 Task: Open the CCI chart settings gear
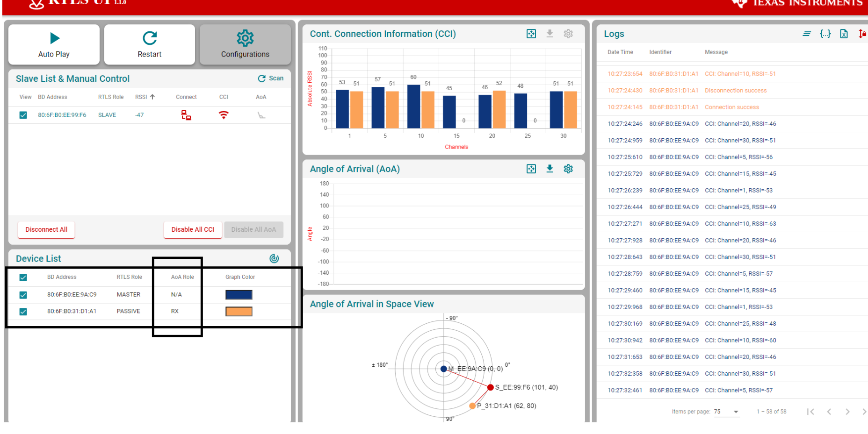[x=568, y=34]
